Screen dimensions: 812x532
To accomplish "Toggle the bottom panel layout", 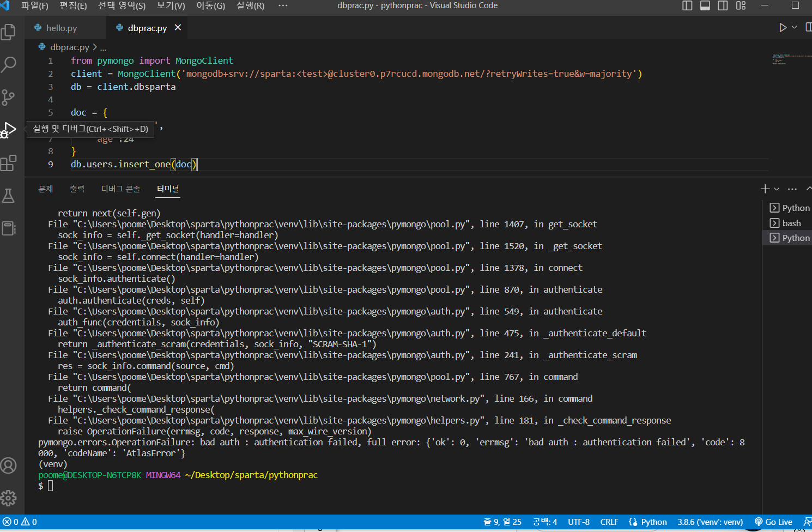I will coord(705,5).
